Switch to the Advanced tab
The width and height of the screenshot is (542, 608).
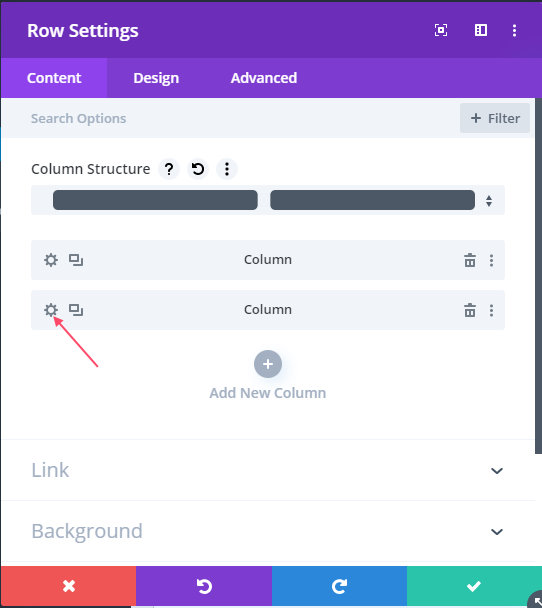click(x=264, y=78)
